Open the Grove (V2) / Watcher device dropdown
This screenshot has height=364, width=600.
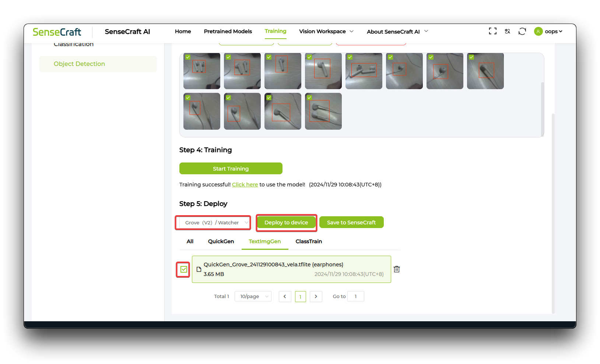[x=213, y=223]
